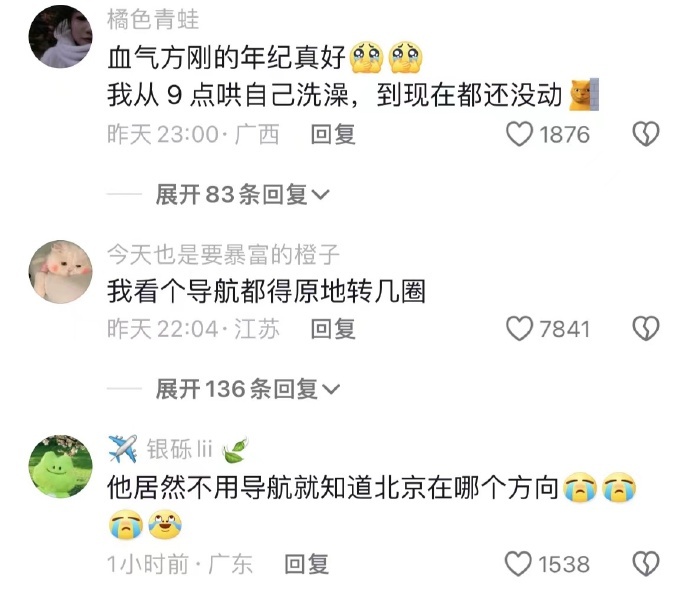
Task: Reply to the 广东 comment
Action: pos(307,564)
